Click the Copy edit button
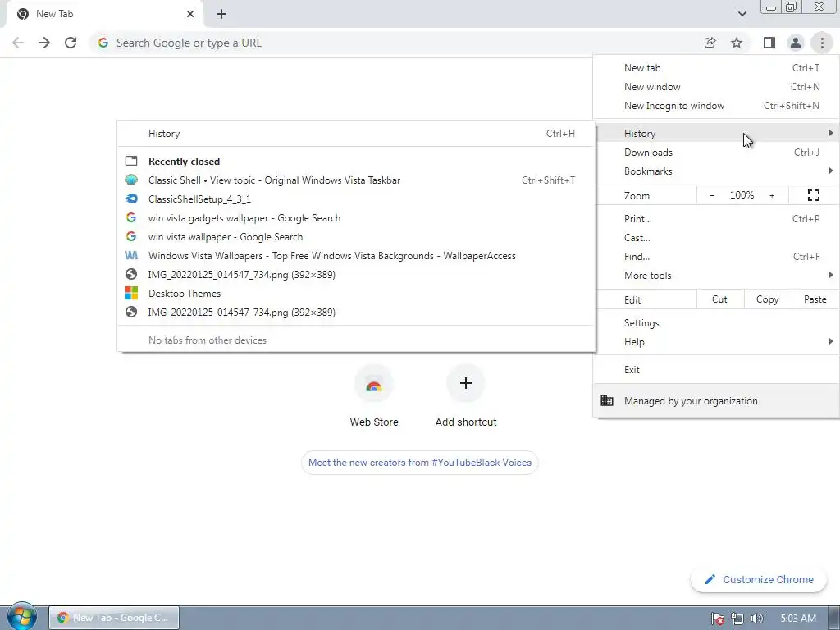Viewport: 840px width, 630px height. click(x=768, y=299)
